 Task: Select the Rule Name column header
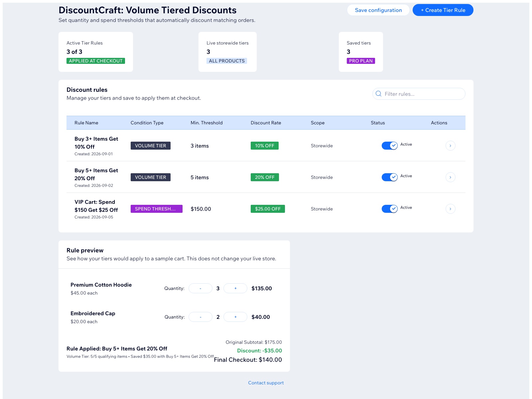coord(86,123)
